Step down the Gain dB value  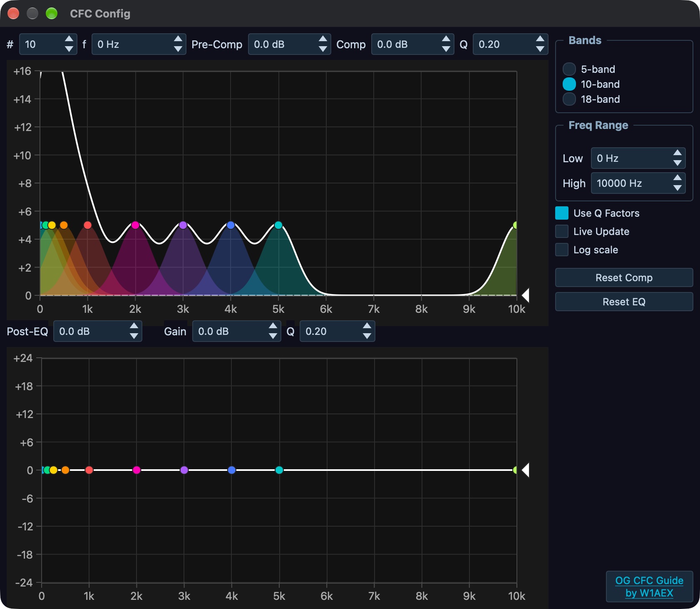click(273, 336)
